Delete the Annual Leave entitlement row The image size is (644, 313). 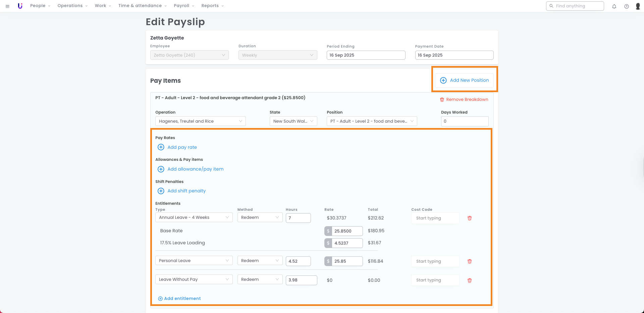470,218
